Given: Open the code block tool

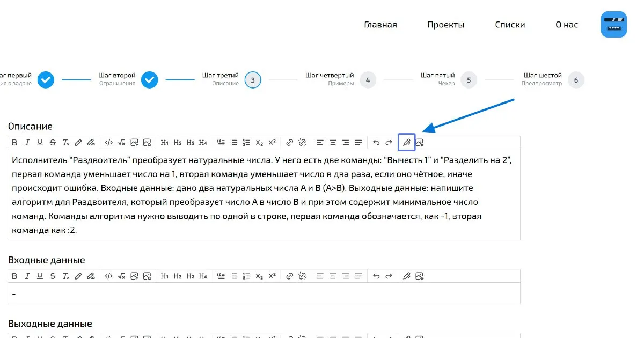Looking at the screenshot, I should 108,142.
